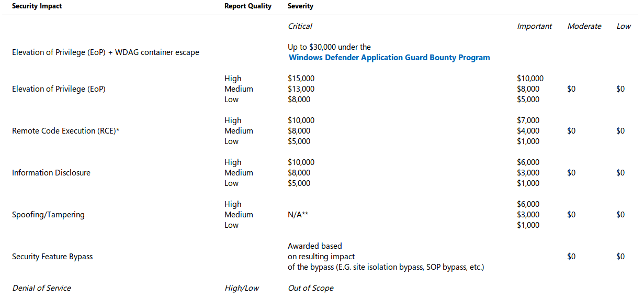The height and width of the screenshot is (298, 644).
Task: Select the Important severity subheading
Action: (x=534, y=26)
